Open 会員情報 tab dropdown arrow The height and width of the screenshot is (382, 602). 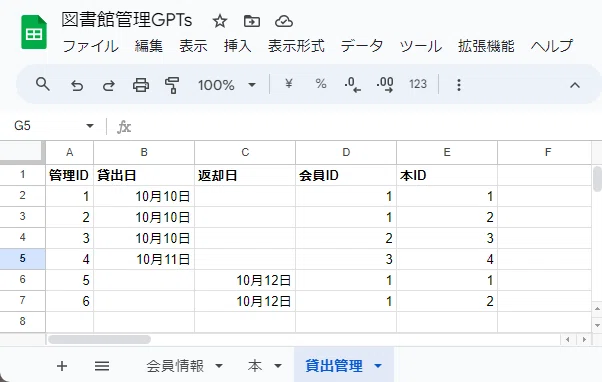tap(219, 366)
